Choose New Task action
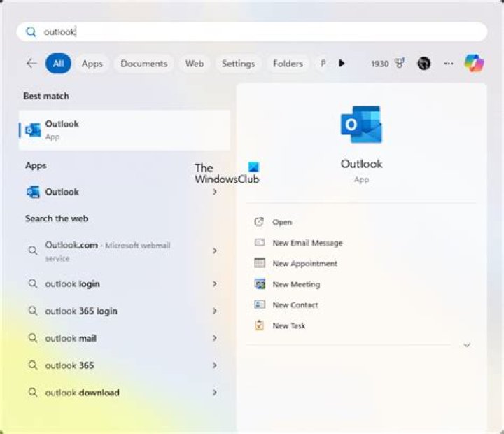The width and height of the screenshot is (504, 434). tap(289, 325)
